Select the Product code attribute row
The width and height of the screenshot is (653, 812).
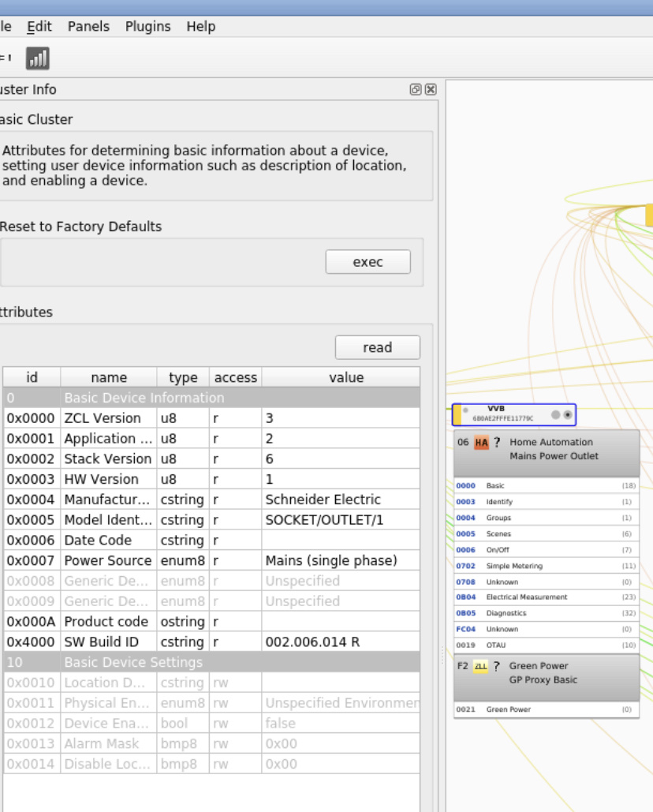211,622
